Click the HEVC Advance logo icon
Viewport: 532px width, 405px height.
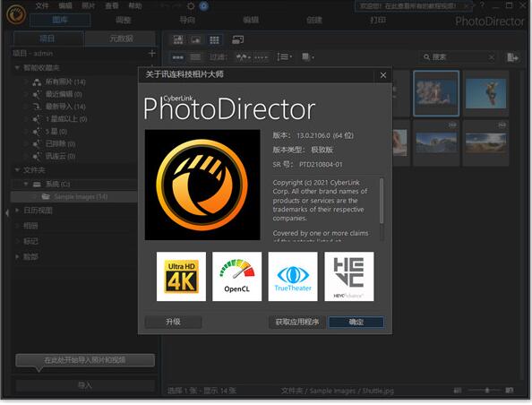[x=349, y=276]
